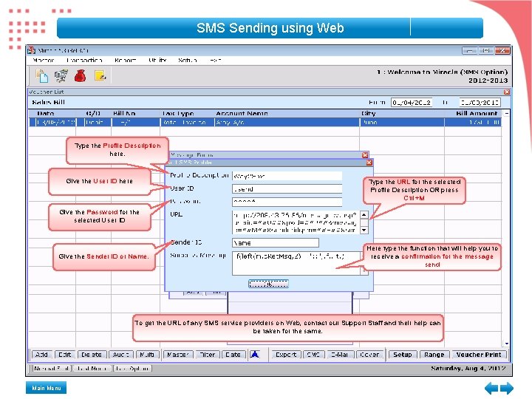Click the To date field

(x=480, y=103)
